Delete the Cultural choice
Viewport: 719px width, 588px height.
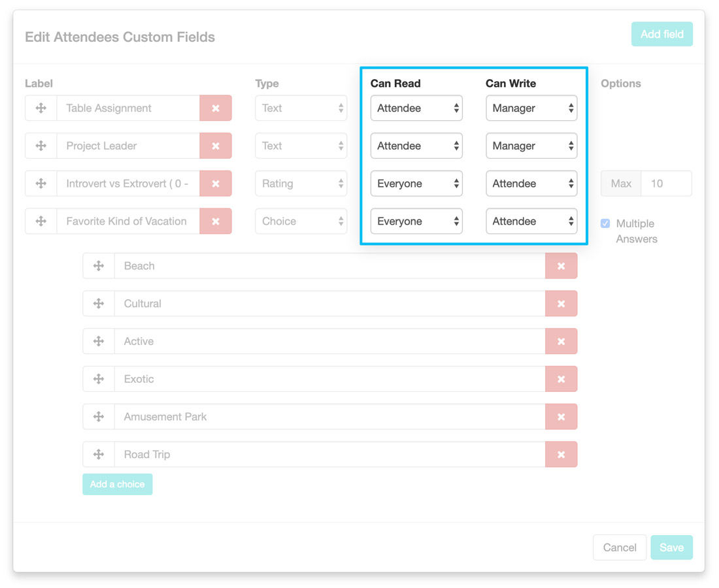(561, 303)
